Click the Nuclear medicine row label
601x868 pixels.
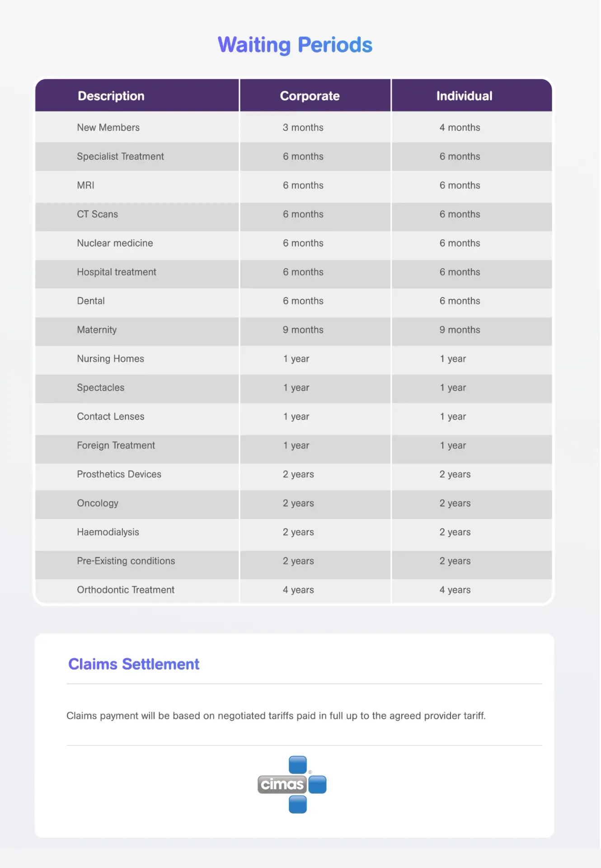point(115,243)
